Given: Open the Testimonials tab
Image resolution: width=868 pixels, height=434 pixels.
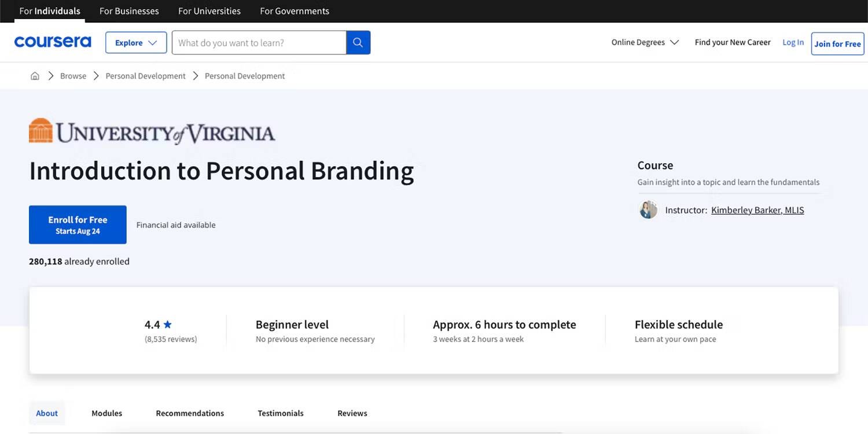Looking at the screenshot, I should point(280,413).
